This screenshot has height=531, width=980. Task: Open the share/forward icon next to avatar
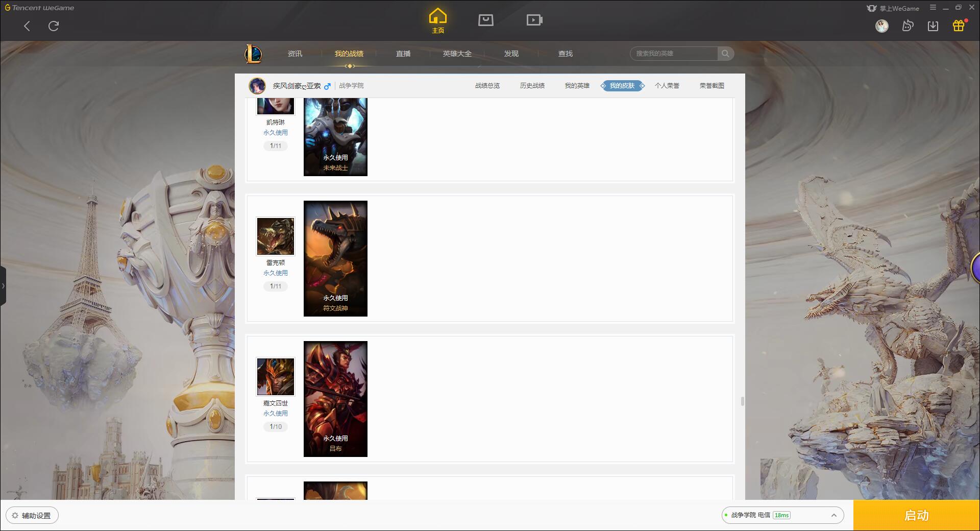tap(908, 26)
